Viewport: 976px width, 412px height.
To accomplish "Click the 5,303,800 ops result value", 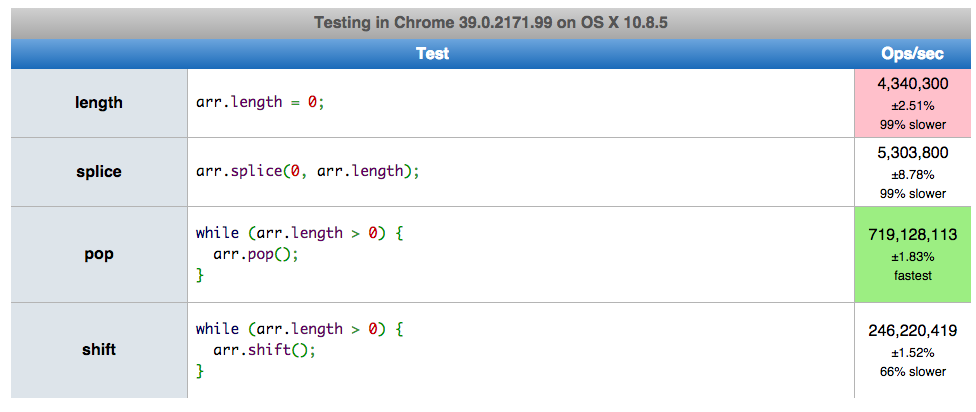I will (913, 153).
